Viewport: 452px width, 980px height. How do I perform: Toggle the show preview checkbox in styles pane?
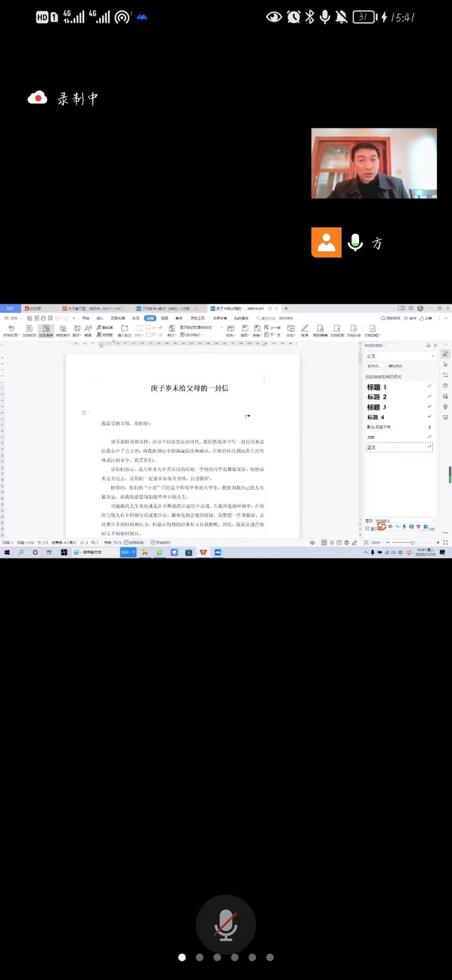pyautogui.click(x=367, y=529)
